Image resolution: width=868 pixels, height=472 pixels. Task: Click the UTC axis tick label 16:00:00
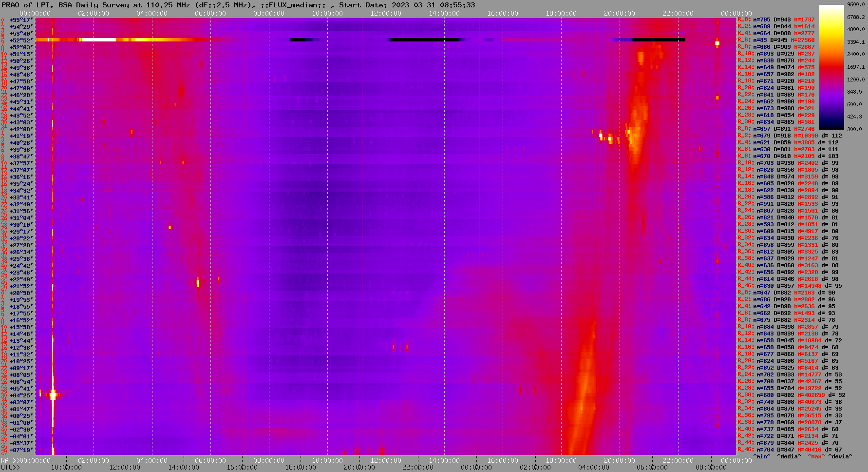243,467
